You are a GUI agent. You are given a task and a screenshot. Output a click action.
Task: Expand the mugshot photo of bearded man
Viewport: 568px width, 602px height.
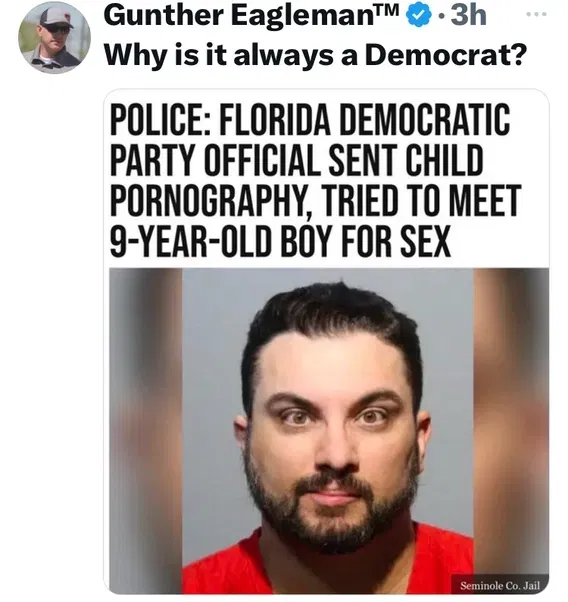point(329,431)
